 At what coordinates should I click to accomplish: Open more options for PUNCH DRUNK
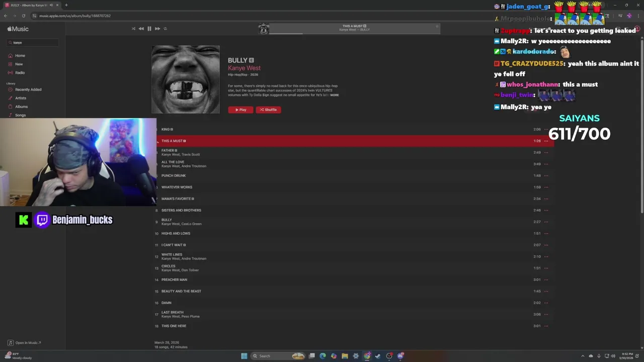(546, 175)
